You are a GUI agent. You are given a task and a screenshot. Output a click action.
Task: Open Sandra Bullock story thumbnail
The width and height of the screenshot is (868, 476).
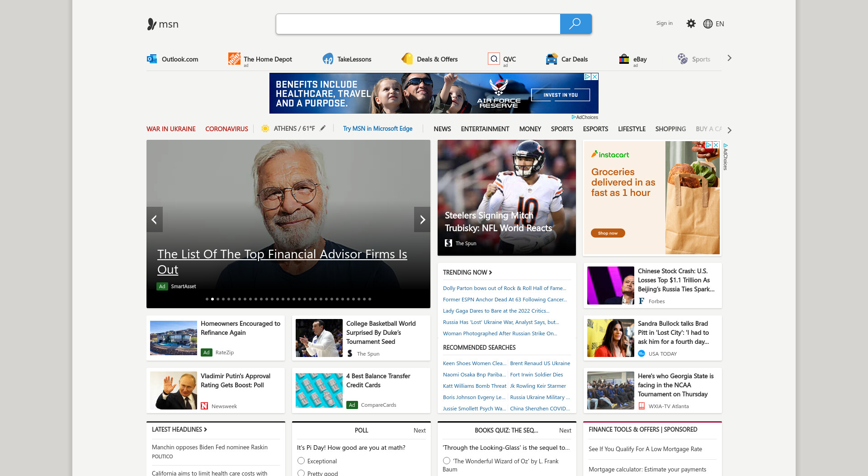coord(611,338)
